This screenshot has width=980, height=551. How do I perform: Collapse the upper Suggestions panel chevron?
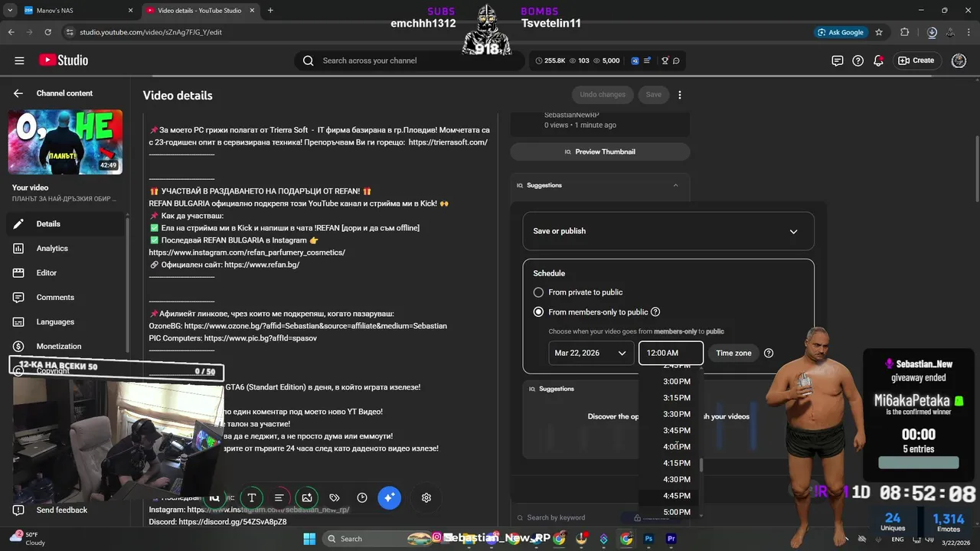coord(675,185)
